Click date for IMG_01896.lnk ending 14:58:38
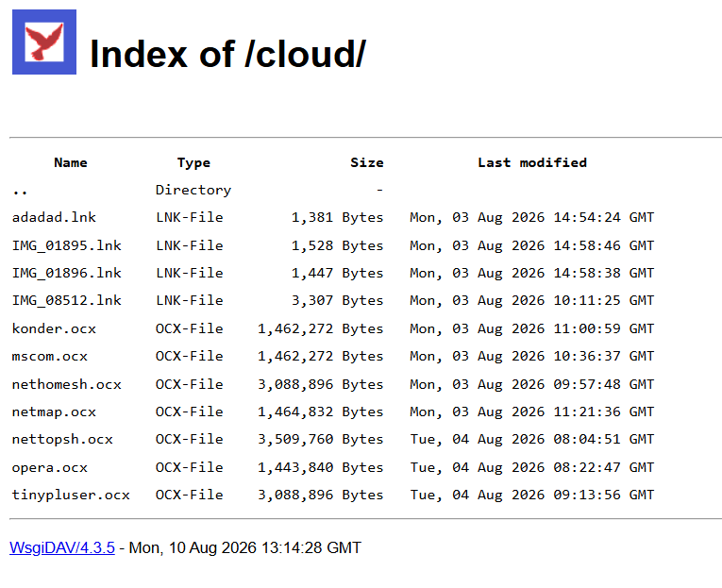The height and width of the screenshot is (588, 722). (532, 273)
